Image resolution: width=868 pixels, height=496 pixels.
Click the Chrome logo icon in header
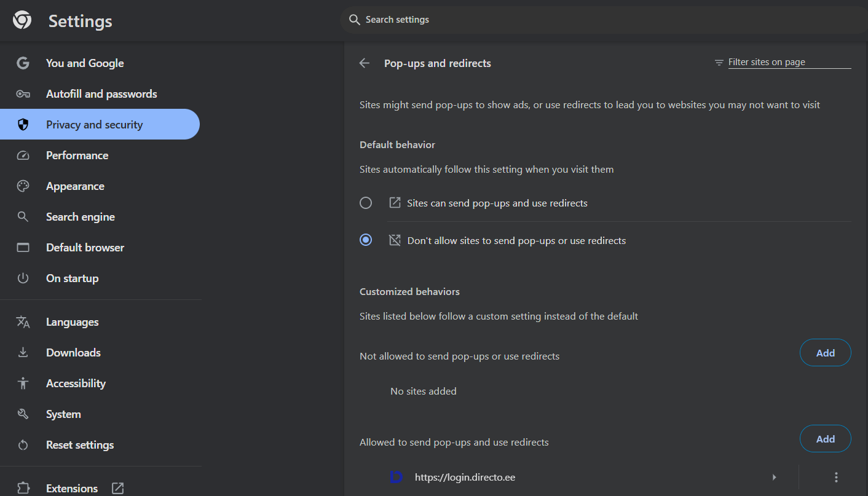click(x=22, y=20)
